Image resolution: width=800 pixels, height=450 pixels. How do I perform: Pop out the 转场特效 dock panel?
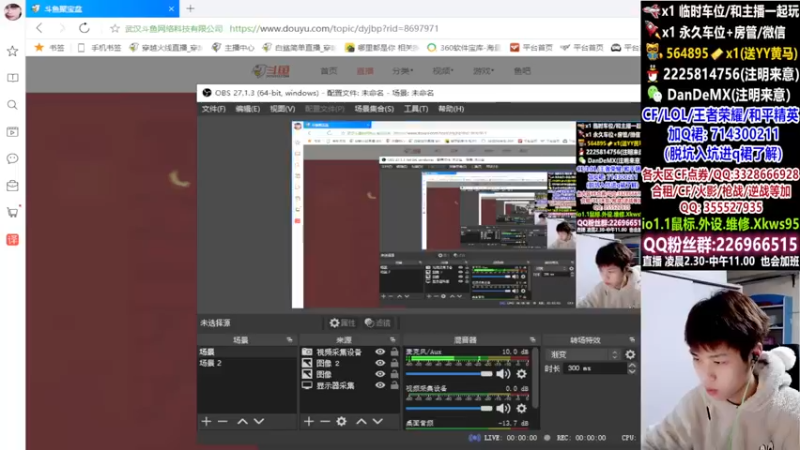pos(632,340)
